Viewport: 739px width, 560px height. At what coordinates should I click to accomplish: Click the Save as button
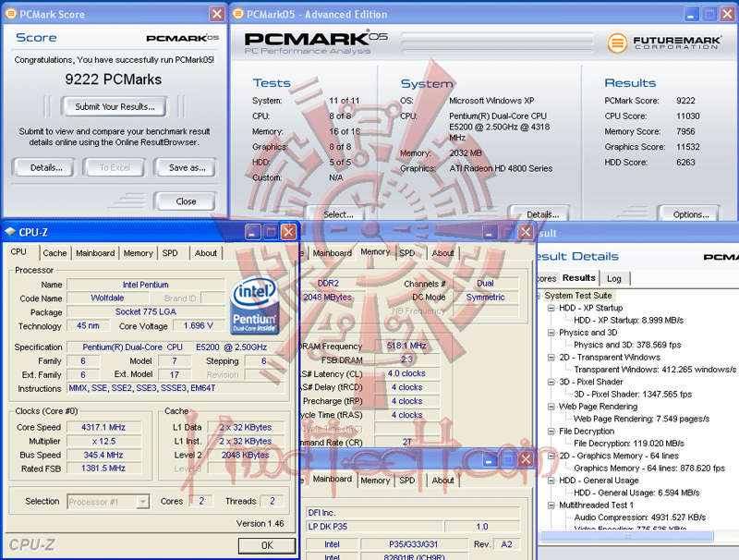pos(187,168)
